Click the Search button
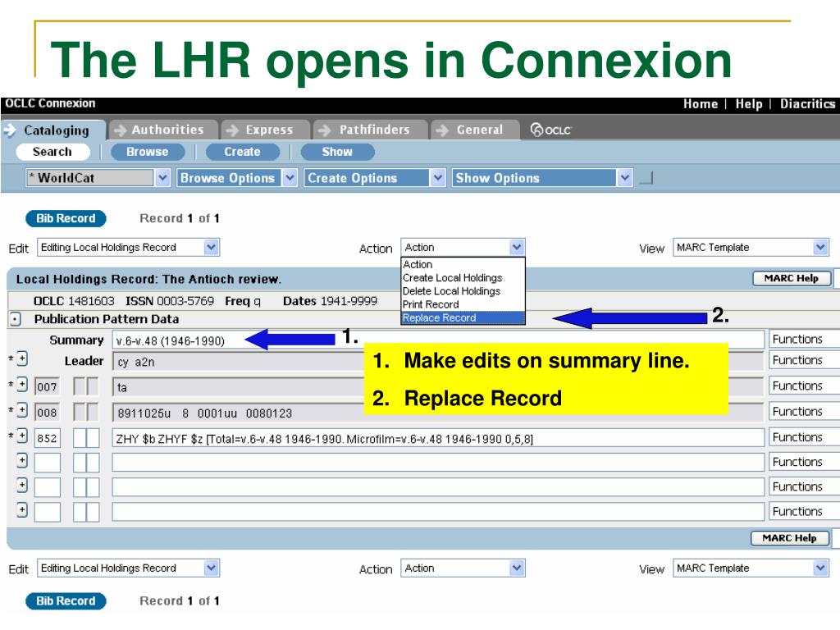Viewport: 840px width, 630px height. pos(52,152)
